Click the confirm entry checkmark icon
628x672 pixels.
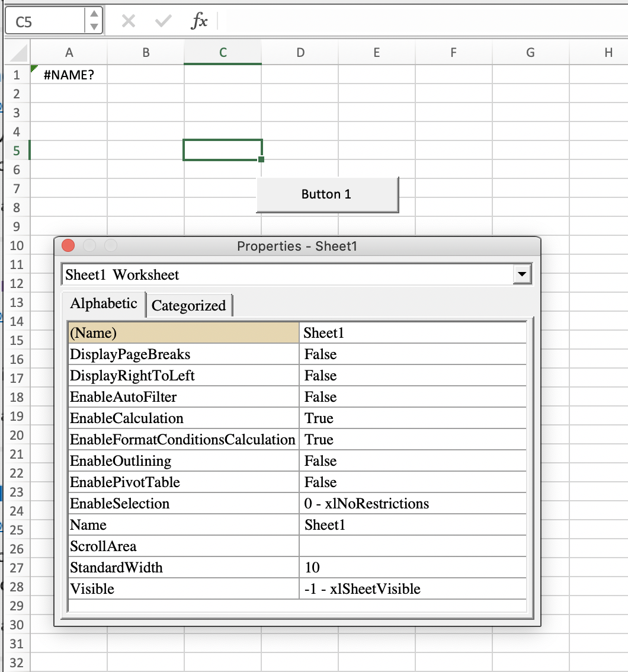click(163, 21)
